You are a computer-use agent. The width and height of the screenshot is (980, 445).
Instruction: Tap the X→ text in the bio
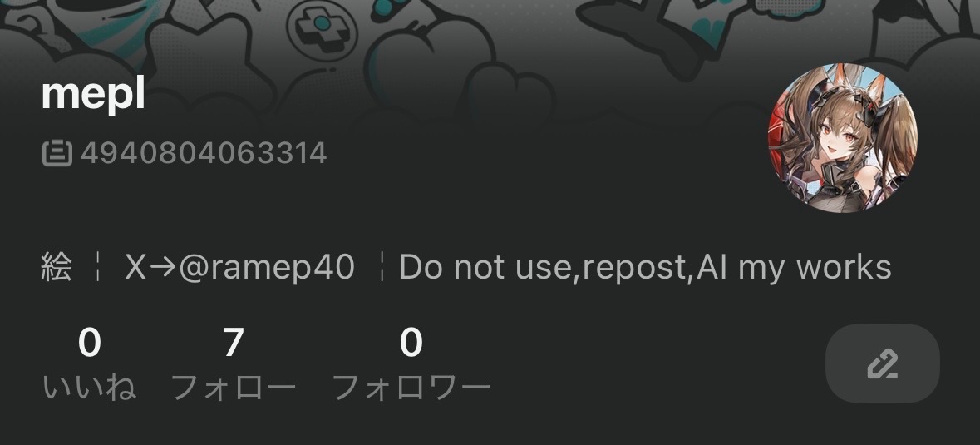(152, 268)
